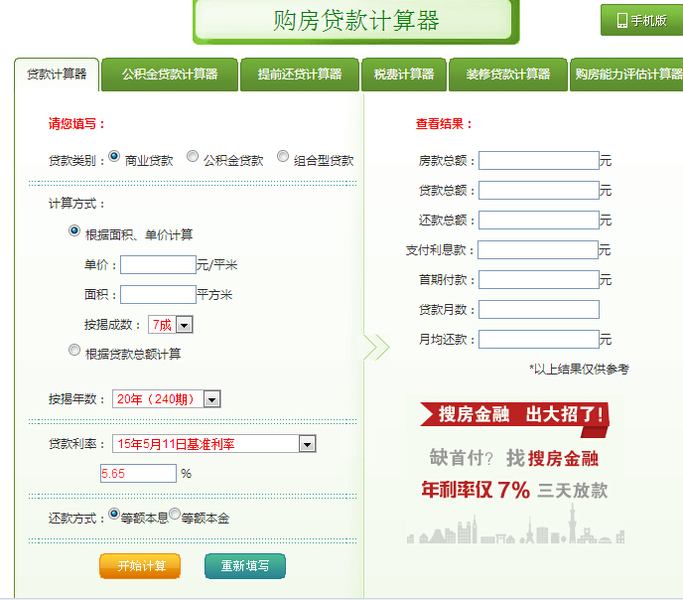The width and height of the screenshot is (683, 600).
Task: Click the 贷款月数 result field
Action: [539, 309]
